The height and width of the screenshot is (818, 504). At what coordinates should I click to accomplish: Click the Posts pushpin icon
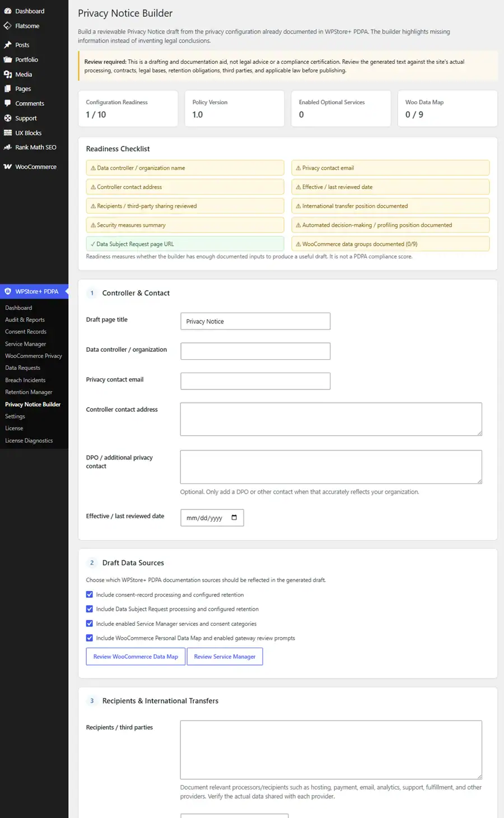tap(8, 45)
